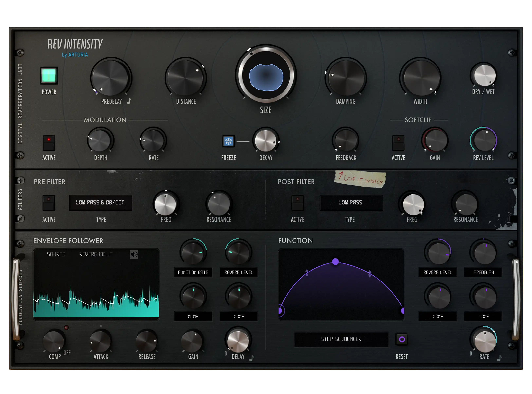Toggle the envelope Delay sync note icon
532x394 pixels.
point(251,358)
